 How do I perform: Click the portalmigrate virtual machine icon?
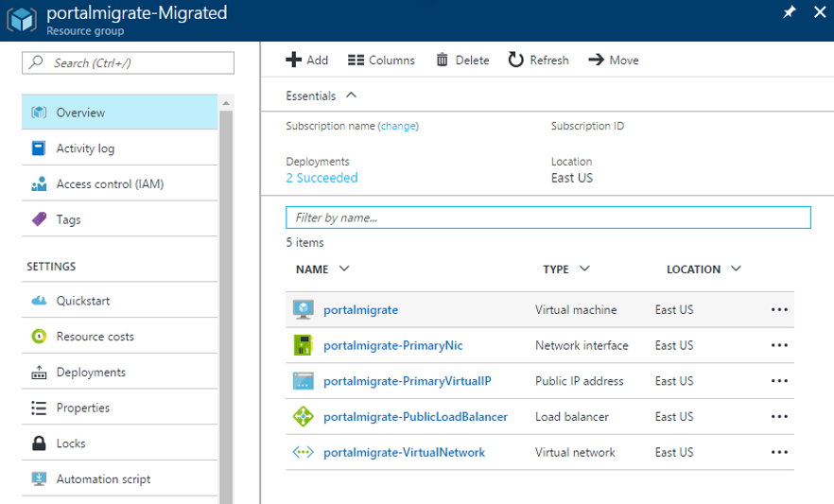click(303, 309)
